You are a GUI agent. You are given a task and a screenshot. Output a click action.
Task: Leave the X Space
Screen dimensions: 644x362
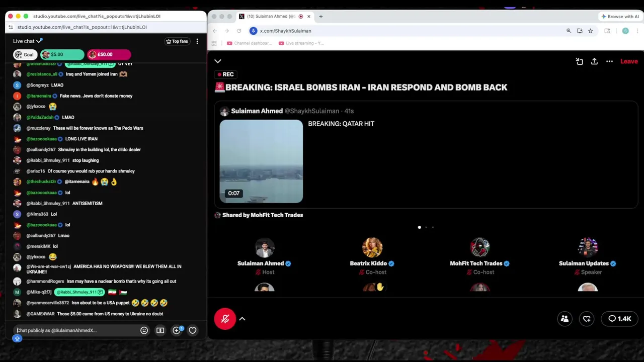click(x=629, y=61)
